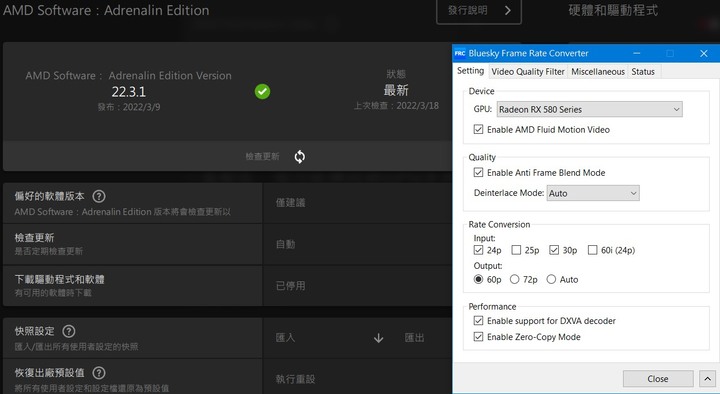Click the 硬體和驅動程式 header in AMD Software
The width and height of the screenshot is (720, 394).
(x=613, y=11)
